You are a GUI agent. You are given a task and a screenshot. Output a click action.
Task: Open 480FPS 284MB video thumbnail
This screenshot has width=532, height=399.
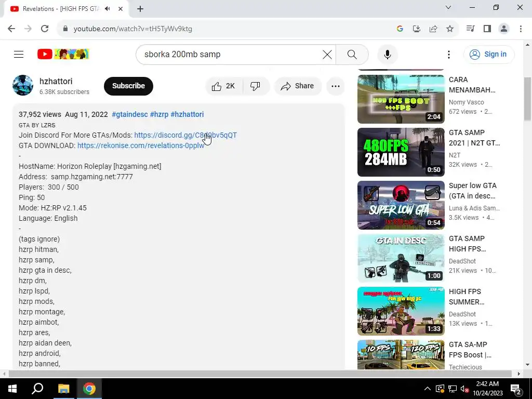[401, 152]
